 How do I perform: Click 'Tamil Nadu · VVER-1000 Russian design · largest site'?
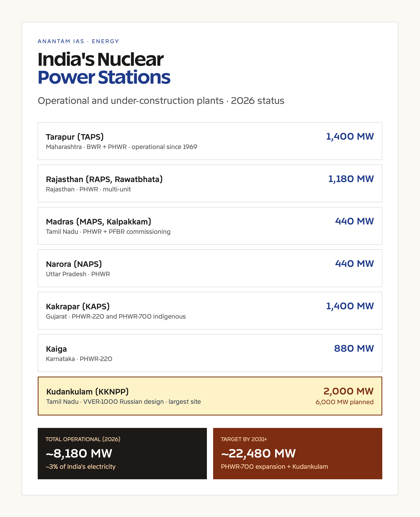pyautogui.click(x=124, y=402)
